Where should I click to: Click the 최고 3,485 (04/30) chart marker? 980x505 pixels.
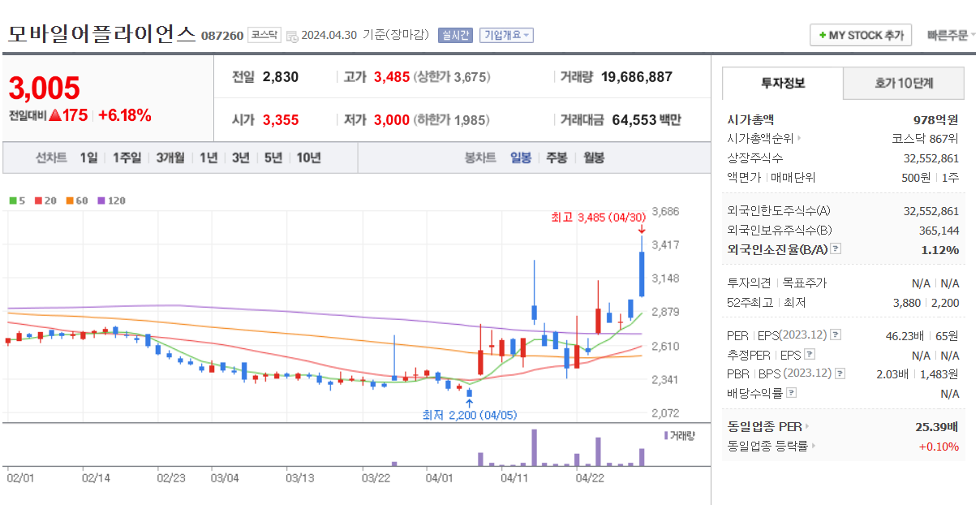pyautogui.click(x=597, y=217)
